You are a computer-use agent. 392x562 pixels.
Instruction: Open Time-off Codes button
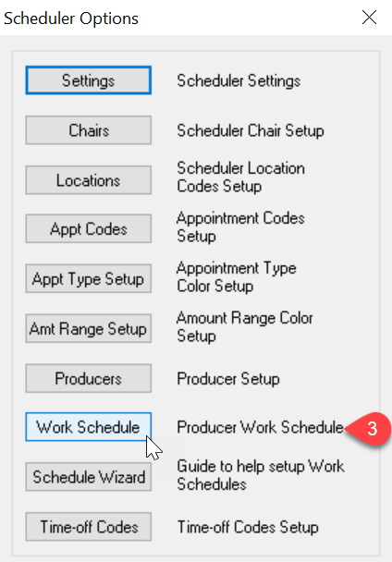(x=88, y=527)
